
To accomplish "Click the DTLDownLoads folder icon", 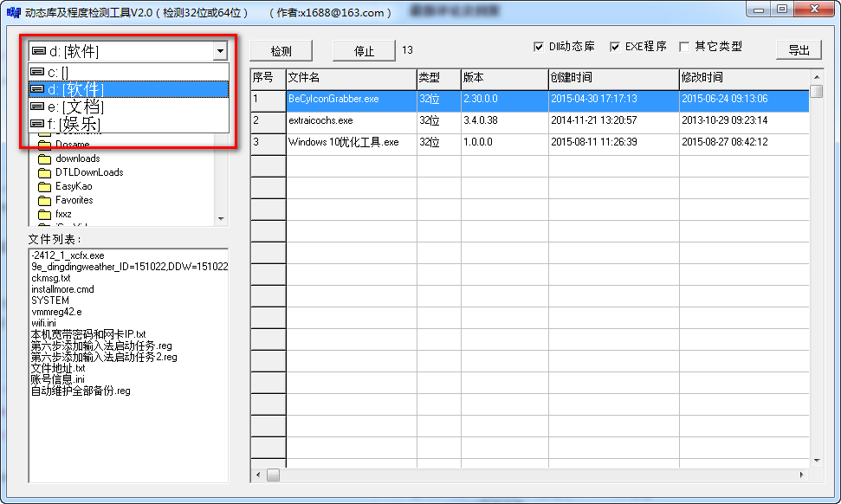I will pos(44,172).
